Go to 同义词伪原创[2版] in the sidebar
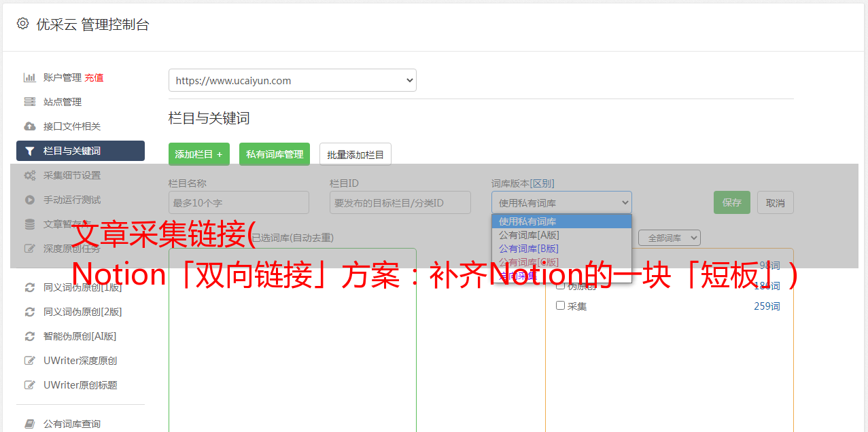 pyautogui.click(x=82, y=312)
